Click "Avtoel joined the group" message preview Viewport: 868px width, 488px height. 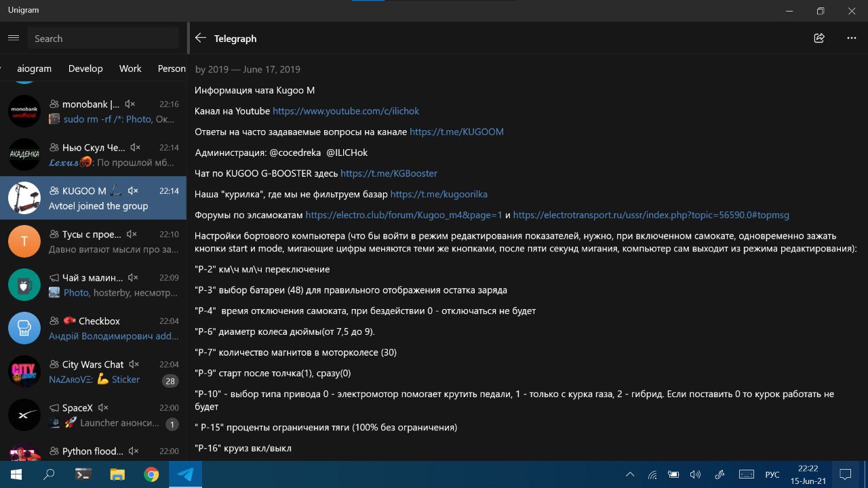[x=98, y=205]
